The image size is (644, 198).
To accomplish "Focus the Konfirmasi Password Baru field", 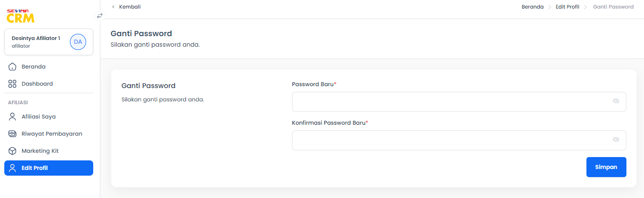I will [459, 140].
